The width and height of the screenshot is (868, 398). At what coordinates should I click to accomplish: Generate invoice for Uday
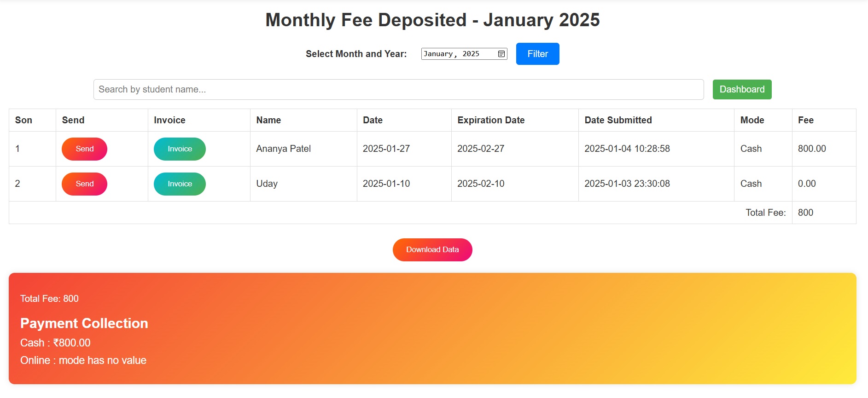[x=179, y=184]
